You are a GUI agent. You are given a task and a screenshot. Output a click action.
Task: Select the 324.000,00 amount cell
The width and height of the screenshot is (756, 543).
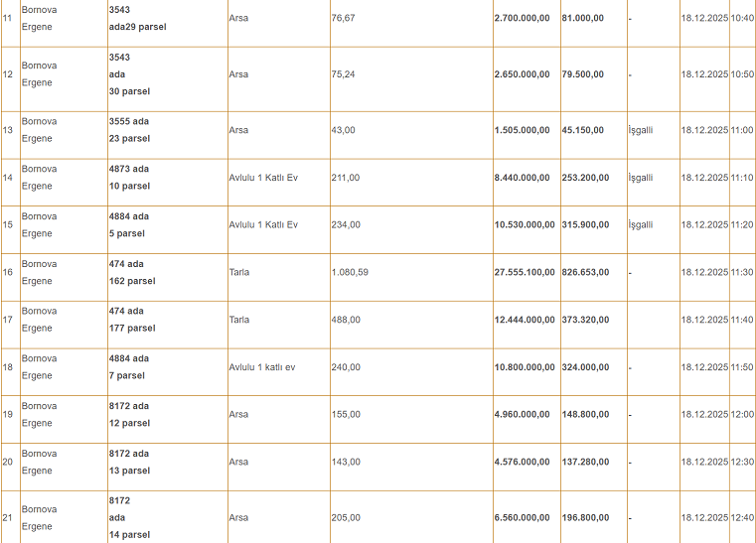pyautogui.click(x=585, y=367)
